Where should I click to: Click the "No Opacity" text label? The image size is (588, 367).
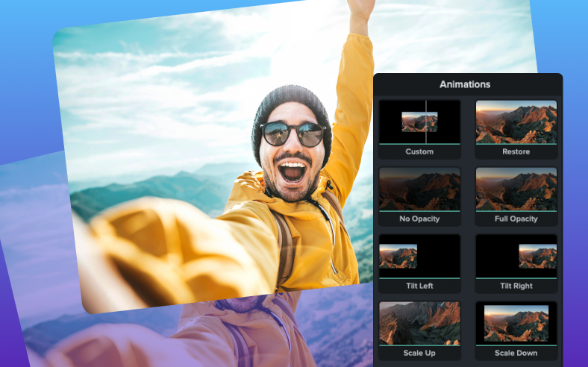point(419,219)
